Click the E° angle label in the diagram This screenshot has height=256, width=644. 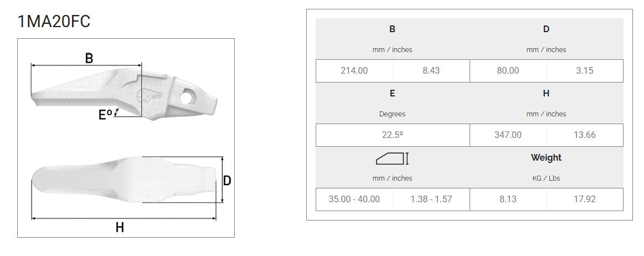point(105,114)
